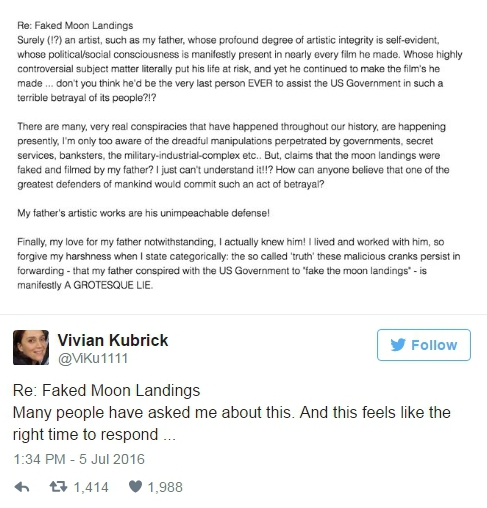
Task: Visit the @ViKu1111 handle
Action: [x=93, y=359]
